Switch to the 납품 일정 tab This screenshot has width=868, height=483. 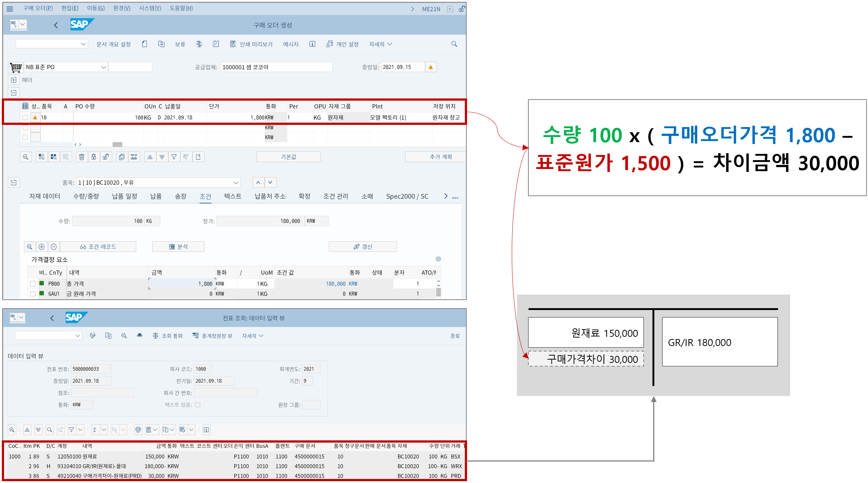pos(124,197)
